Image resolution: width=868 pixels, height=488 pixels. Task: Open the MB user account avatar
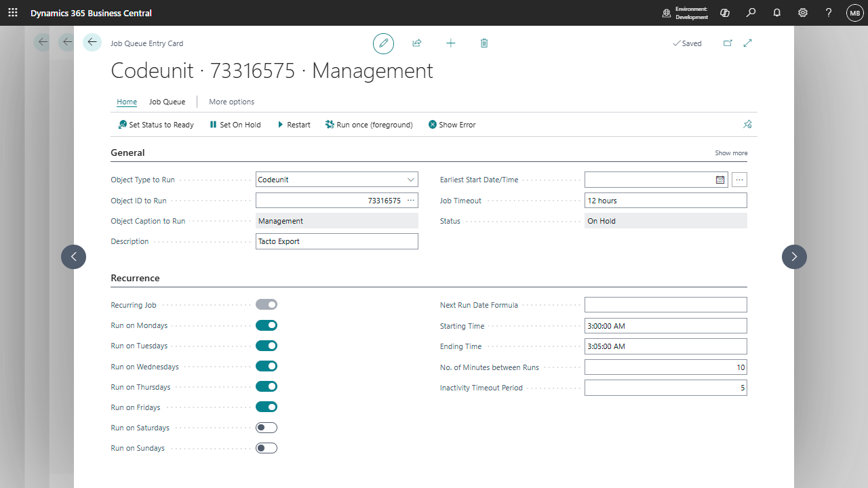[854, 13]
